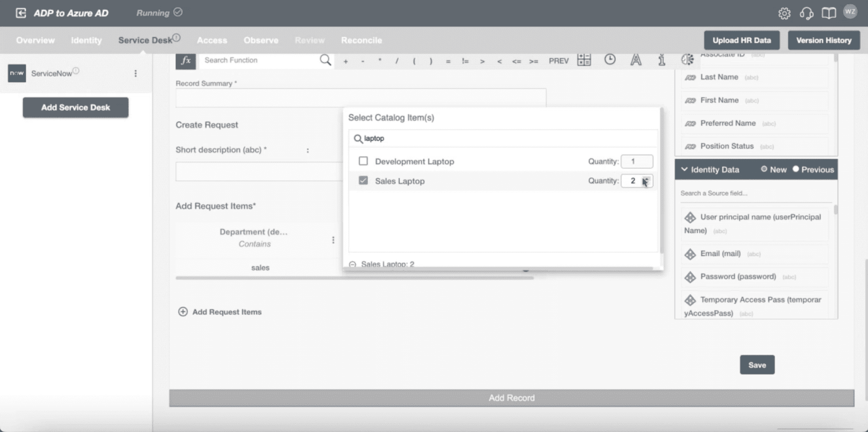
Task: Click the info functions icon on the toolbar
Action: 661,60
